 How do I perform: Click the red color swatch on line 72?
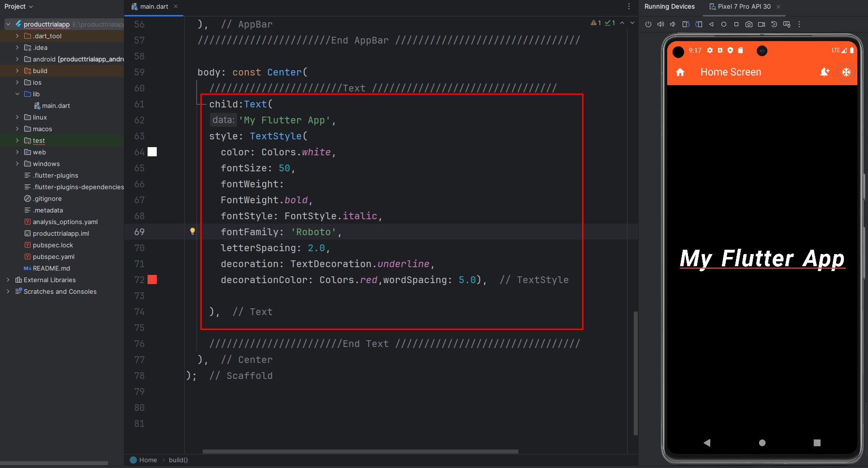[x=152, y=279]
